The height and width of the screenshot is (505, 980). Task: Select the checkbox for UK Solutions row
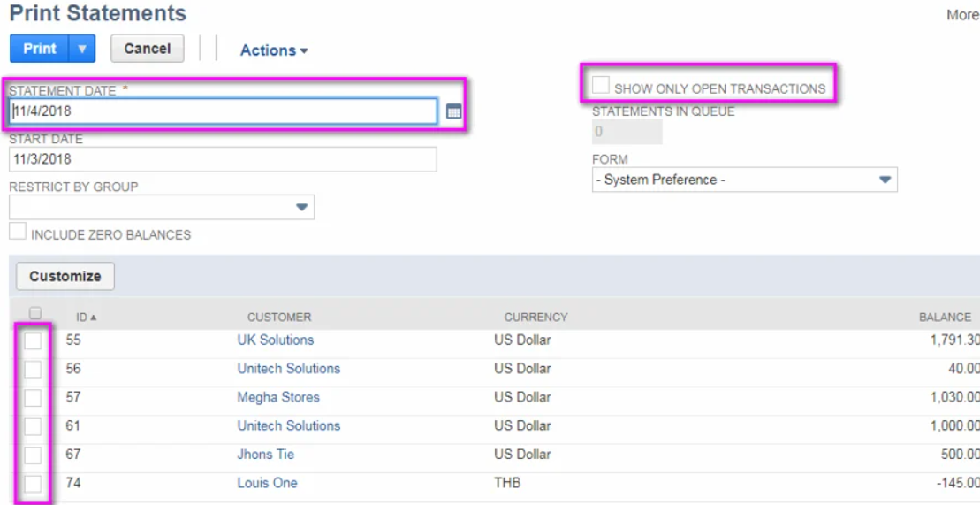pyautogui.click(x=33, y=341)
